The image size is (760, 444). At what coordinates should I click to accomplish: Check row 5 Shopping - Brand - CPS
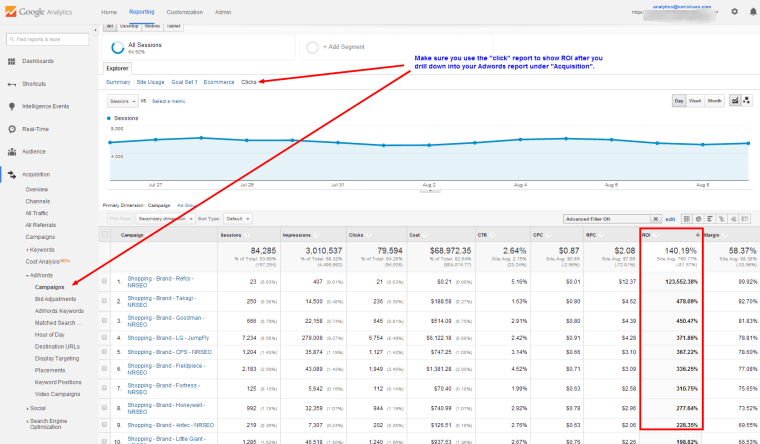pyautogui.click(x=105, y=351)
